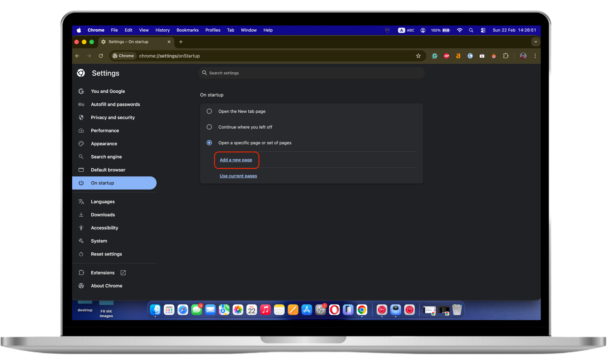Open the Bookmarks menu in the menu bar
Image resolution: width=607 pixels, height=364 pixels.
(x=187, y=30)
